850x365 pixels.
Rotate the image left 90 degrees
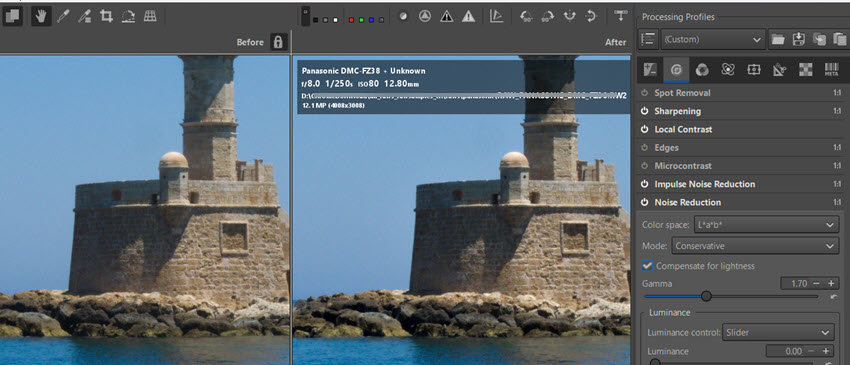525,16
